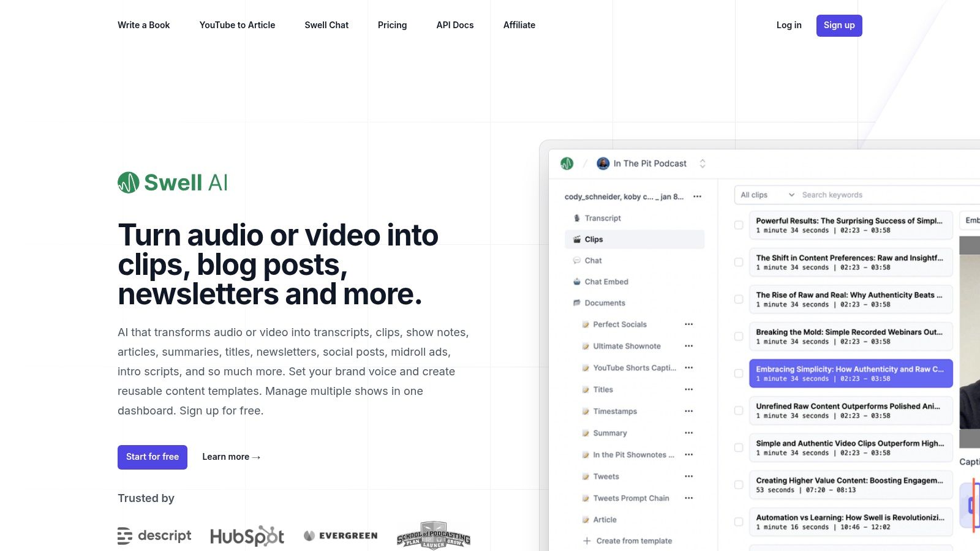Open the Pricing page
980x551 pixels.
click(x=392, y=25)
